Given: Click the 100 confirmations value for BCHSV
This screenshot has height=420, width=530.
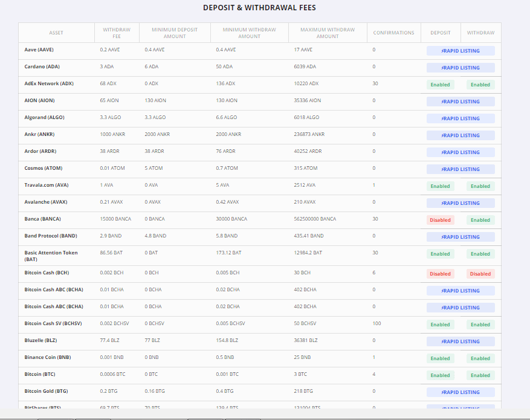Looking at the screenshot, I should click(376, 323).
